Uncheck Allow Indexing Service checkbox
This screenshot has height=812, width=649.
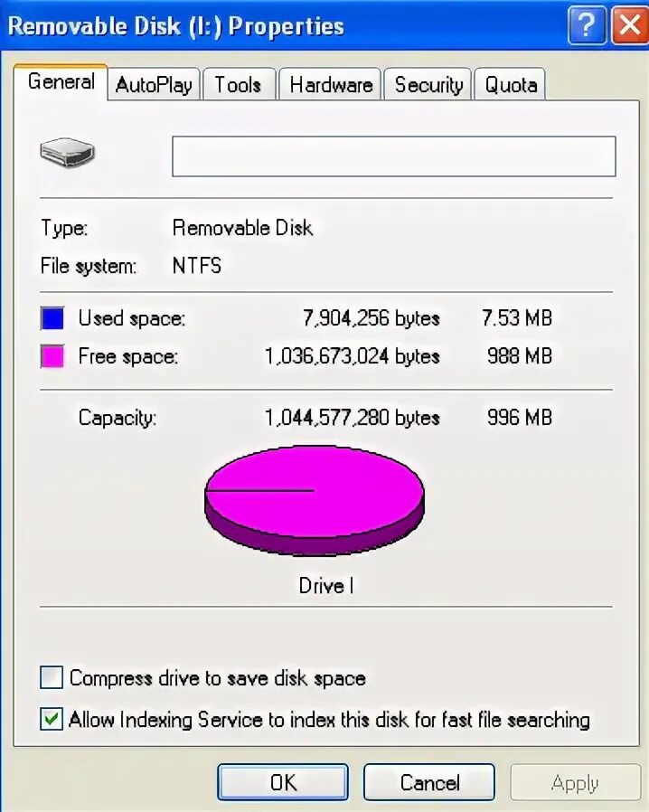(x=52, y=719)
